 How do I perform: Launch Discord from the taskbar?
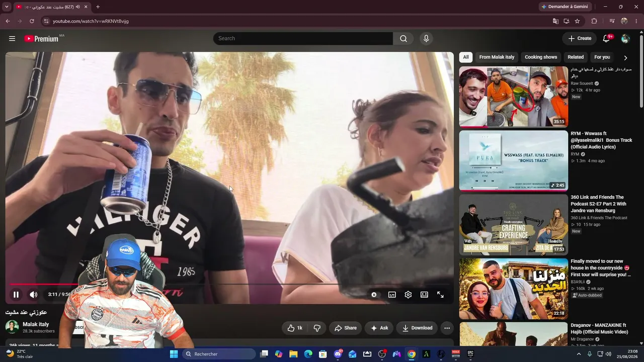click(338, 354)
